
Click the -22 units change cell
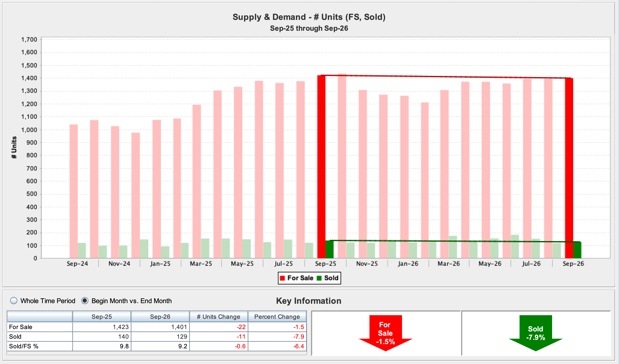[218, 327]
